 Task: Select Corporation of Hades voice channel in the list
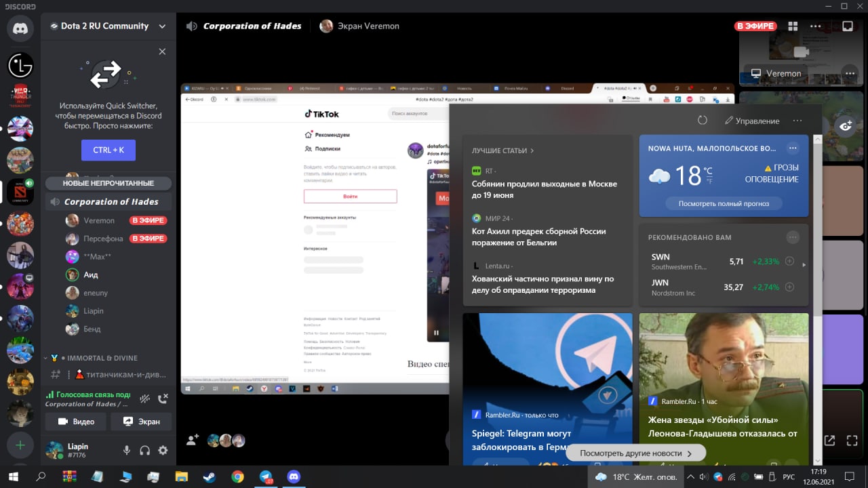click(x=108, y=202)
